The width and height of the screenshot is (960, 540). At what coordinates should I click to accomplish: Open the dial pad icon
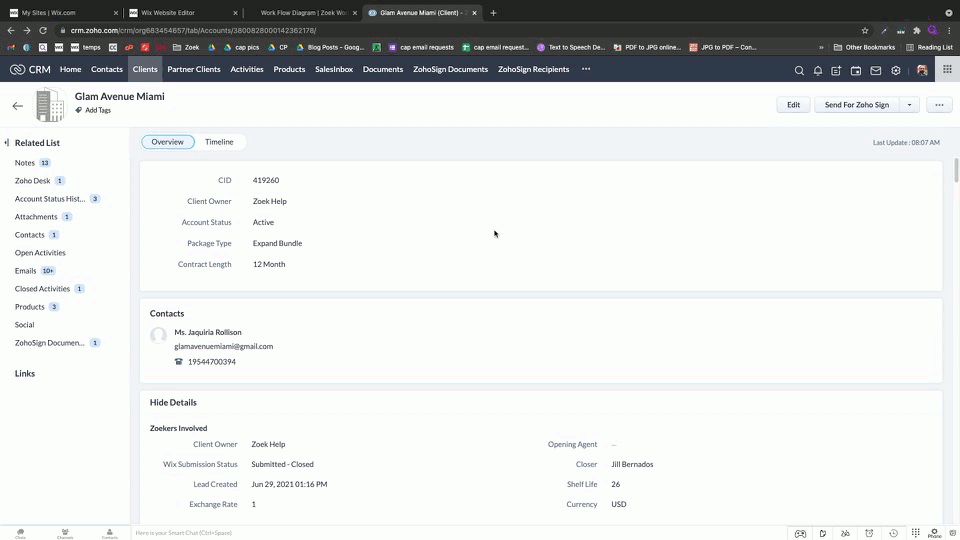(915, 533)
